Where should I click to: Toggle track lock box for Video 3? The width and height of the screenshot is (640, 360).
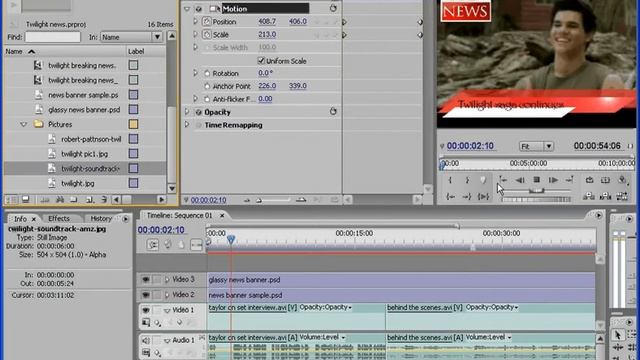(157, 280)
